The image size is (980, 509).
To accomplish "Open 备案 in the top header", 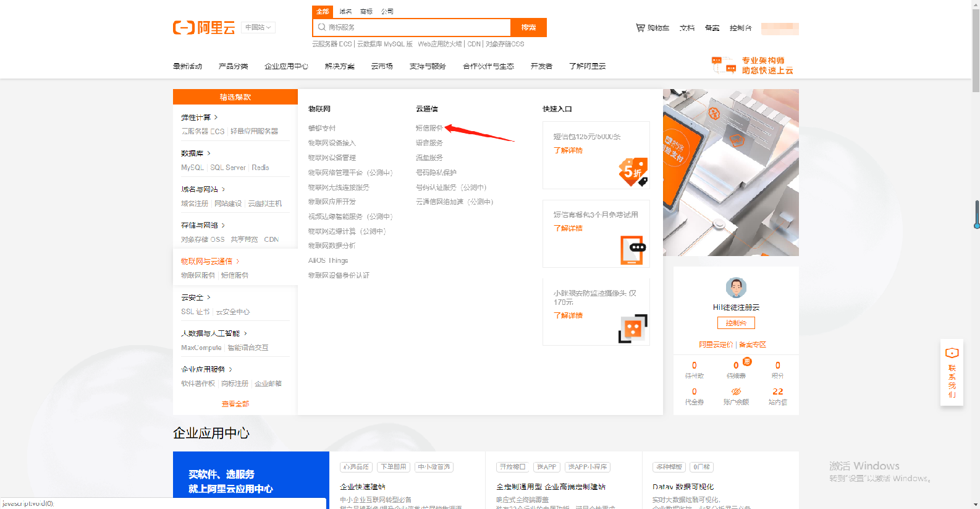I will tap(712, 28).
